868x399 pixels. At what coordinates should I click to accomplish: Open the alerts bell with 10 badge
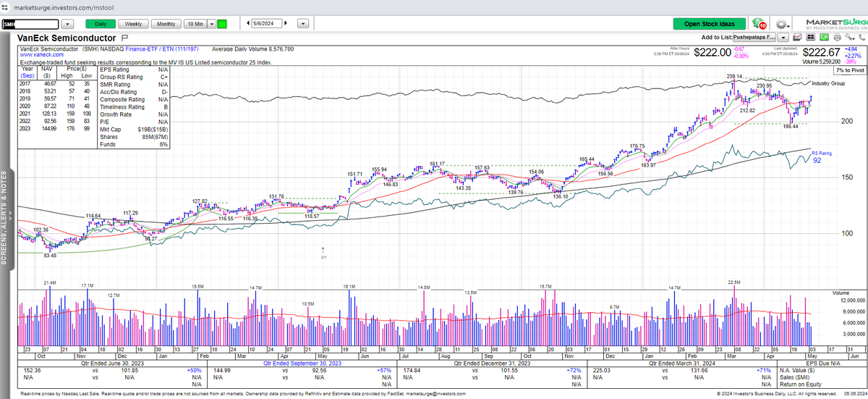coord(759,23)
